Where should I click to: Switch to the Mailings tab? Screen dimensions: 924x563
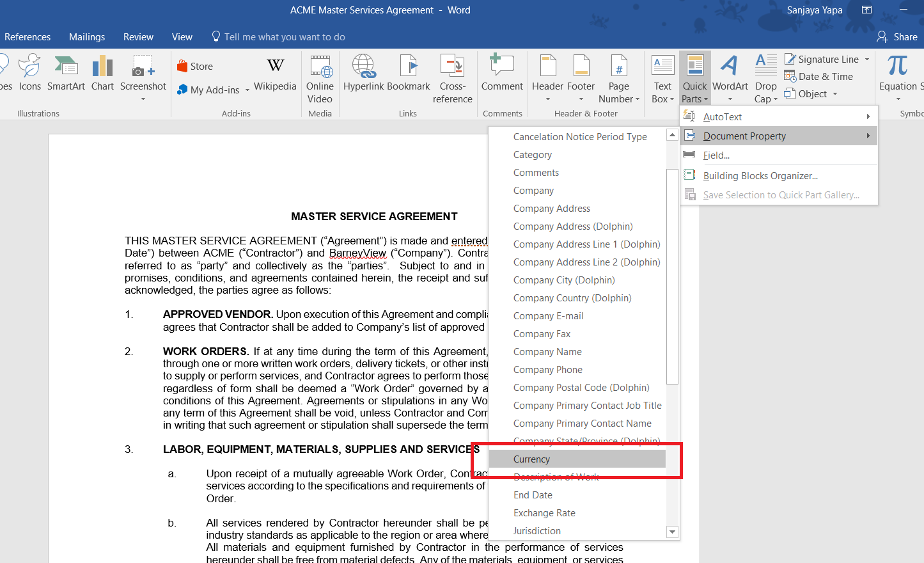tap(87, 37)
